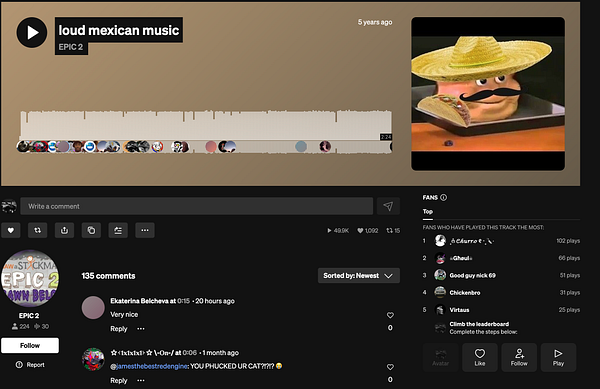Open the More options menu

click(x=145, y=230)
